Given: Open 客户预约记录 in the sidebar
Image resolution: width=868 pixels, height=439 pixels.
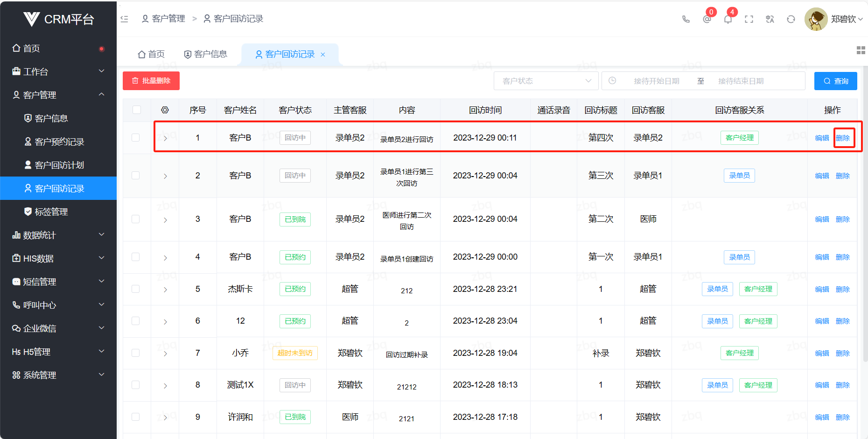Looking at the screenshot, I should pos(58,142).
